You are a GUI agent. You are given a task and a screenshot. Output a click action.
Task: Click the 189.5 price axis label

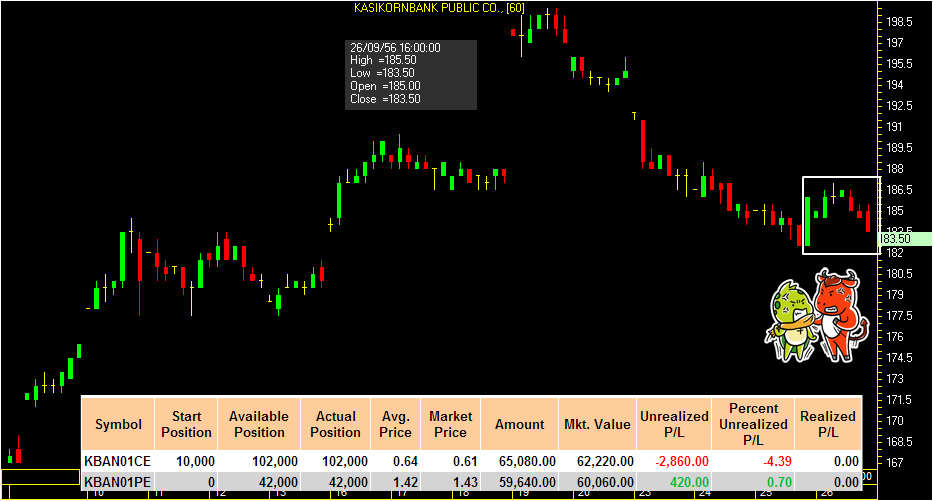click(899, 148)
